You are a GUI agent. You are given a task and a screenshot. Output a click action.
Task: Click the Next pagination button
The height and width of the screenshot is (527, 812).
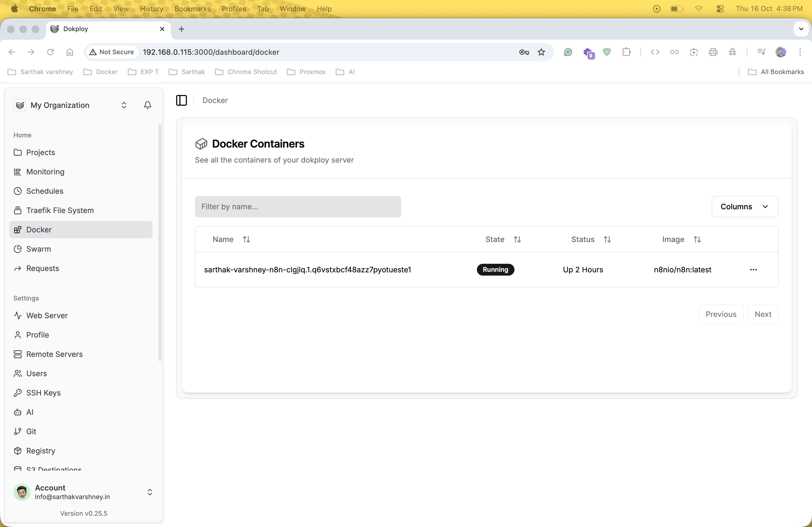coord(763,314)
